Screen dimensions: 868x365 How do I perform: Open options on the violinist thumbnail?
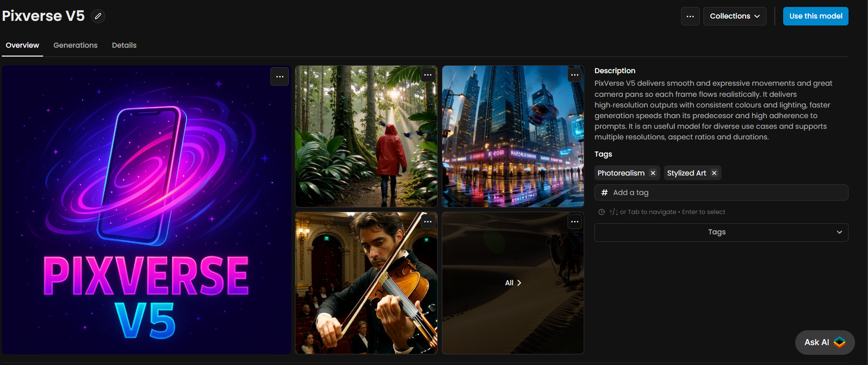(428, 222)
